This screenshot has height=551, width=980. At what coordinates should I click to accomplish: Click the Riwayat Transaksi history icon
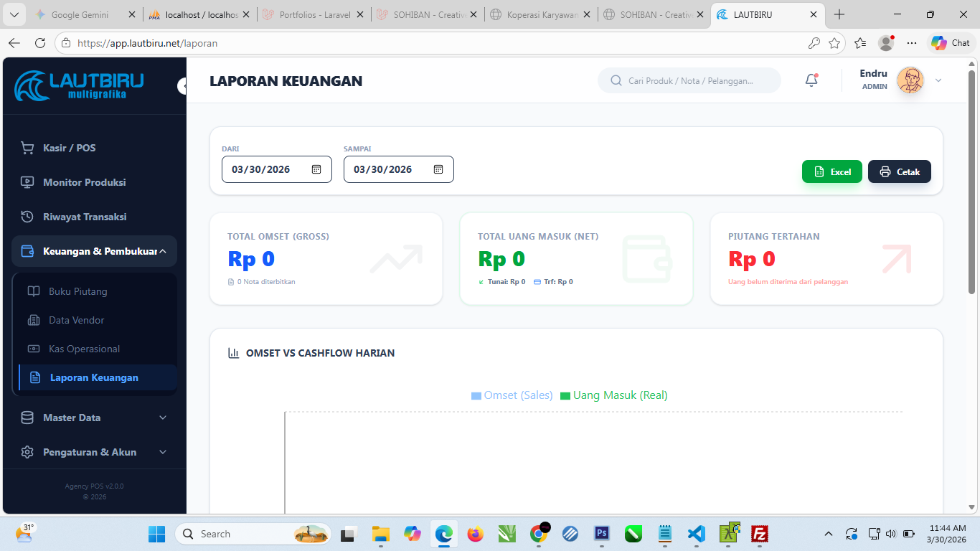[x=27, y=216]
